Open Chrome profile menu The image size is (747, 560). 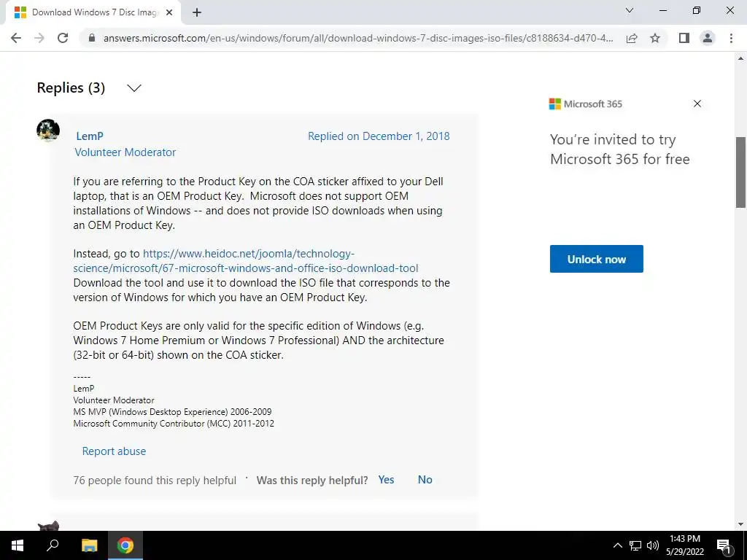coord(708,38)
